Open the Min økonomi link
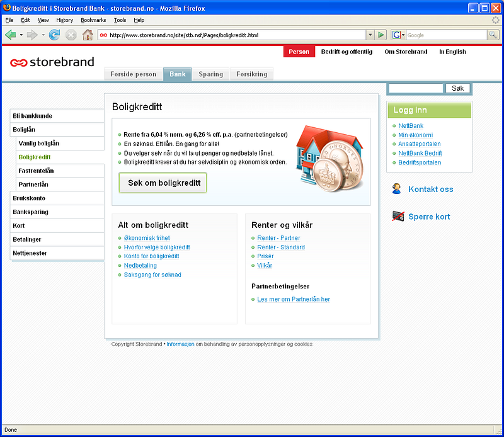Screen dimensions: 504x437 [416, 135]
